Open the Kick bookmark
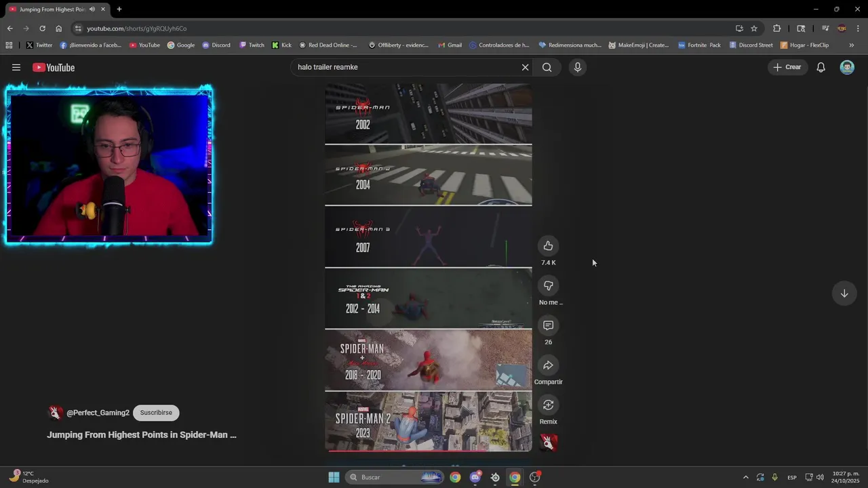This screenshot has width=868, height=488. (x=281, y=45)
